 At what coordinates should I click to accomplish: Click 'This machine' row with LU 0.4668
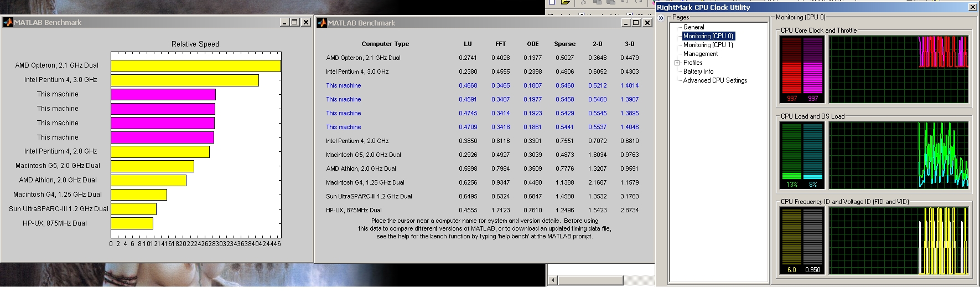point(343,85)
